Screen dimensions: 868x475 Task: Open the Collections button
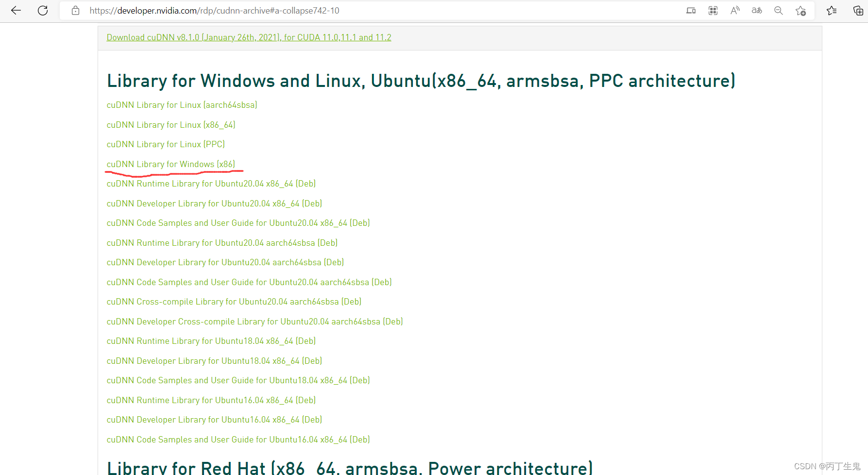(x=858, y=10)
